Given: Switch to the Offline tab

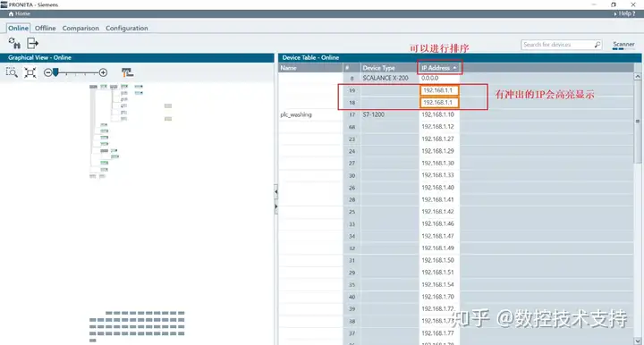Looking at the screenshot, I should pyautogui.click(x=46, y=28).
